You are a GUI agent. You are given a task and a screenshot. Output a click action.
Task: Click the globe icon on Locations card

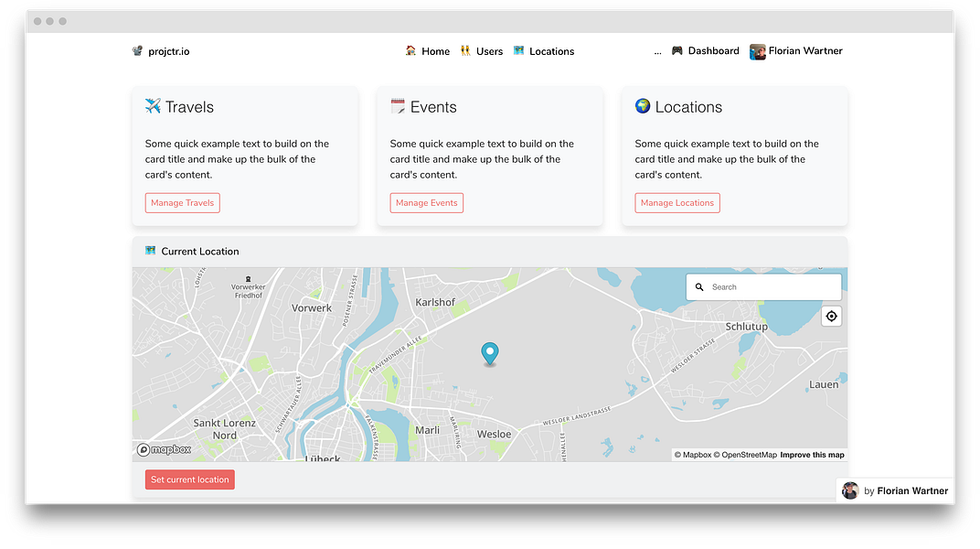[644, 106]
